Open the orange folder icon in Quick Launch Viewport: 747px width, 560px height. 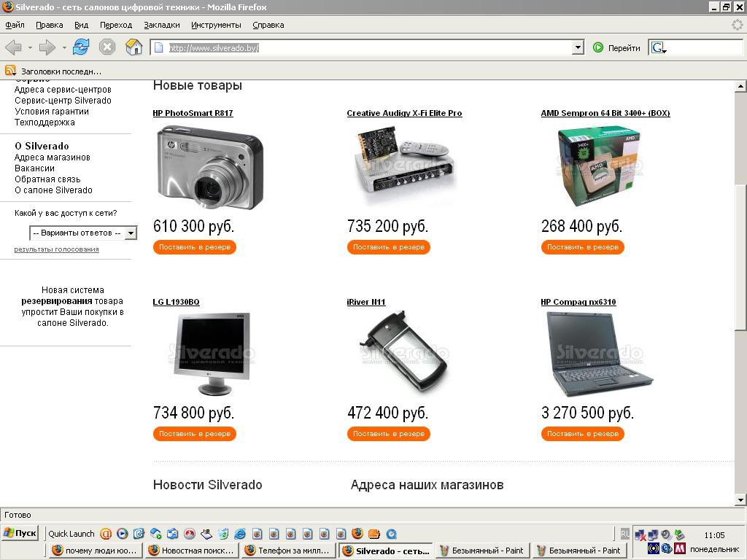coord(374,534)
